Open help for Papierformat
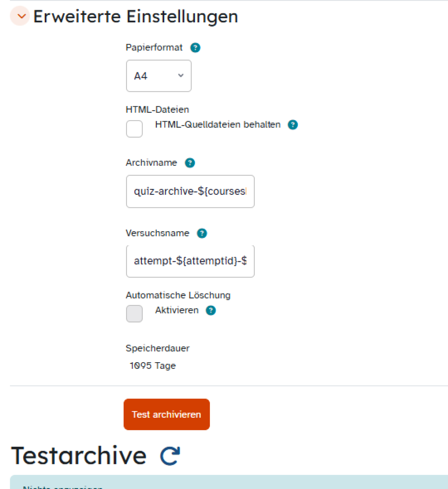448x489 pixels. [x=195, y=48]
